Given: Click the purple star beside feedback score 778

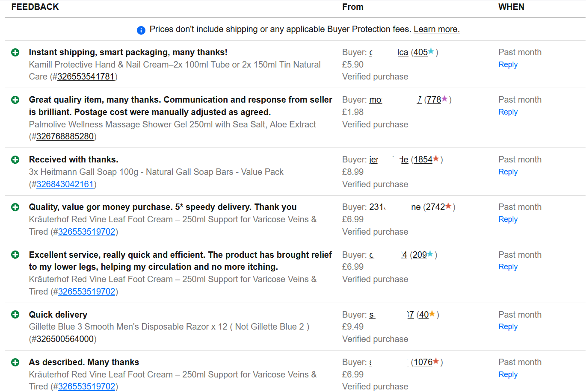Looking at the screenshot, I should (444, 99).
